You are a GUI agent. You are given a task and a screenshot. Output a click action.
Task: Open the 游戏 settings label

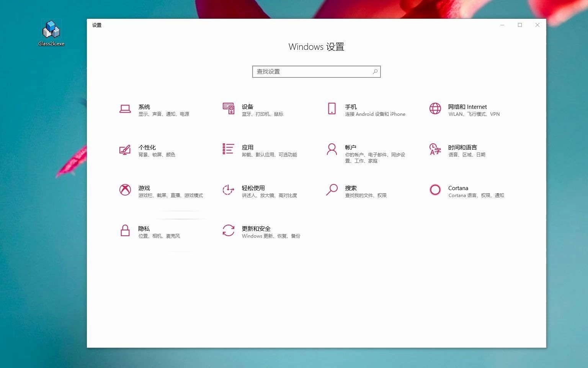pos(144,188)
